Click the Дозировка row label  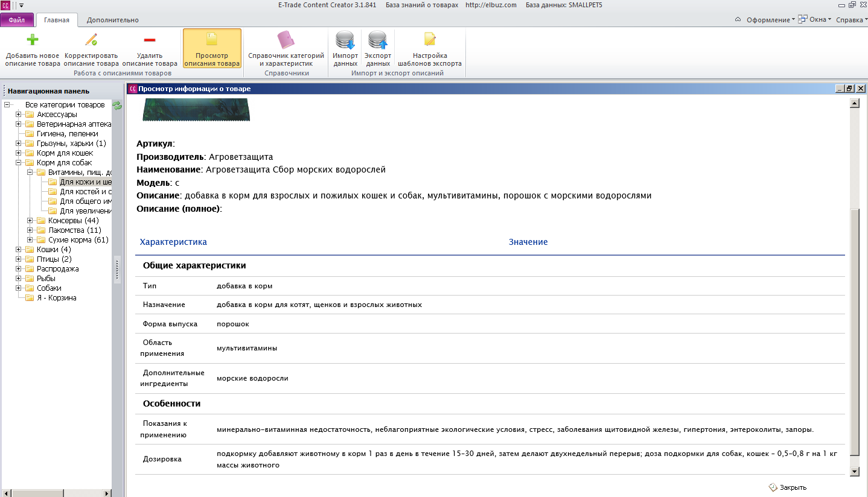[162, 459]
